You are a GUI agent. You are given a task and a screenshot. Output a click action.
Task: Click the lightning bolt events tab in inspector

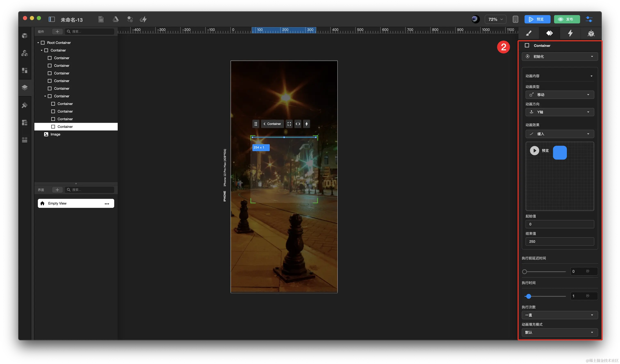click(570, 33)
